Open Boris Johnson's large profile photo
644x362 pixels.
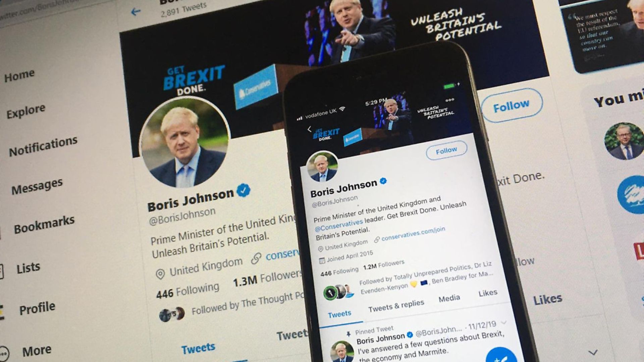click(x=184, y=143)
